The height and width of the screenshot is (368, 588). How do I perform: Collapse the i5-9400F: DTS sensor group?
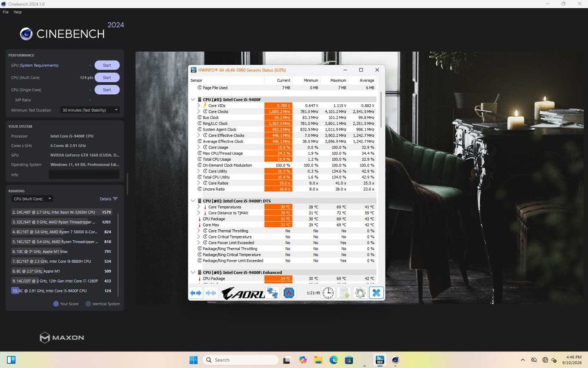193,201
